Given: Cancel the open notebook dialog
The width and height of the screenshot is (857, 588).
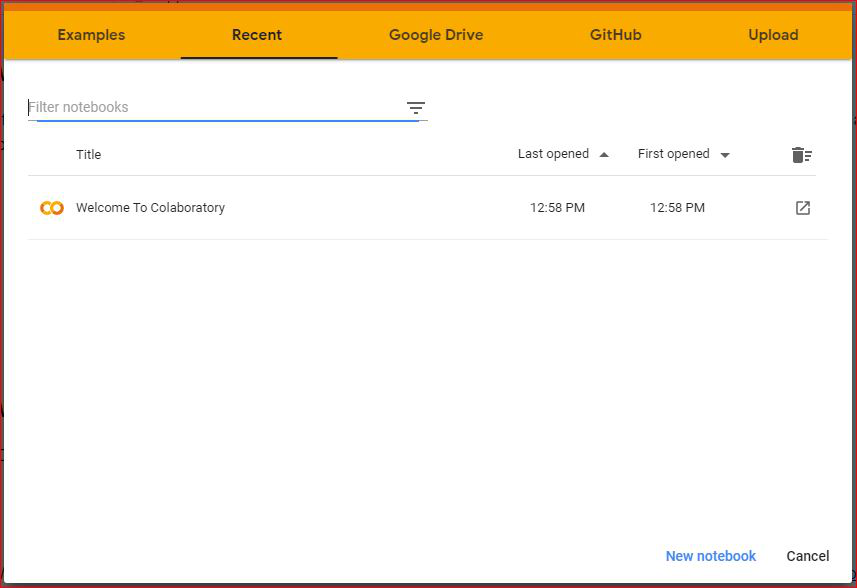Looking at the screenshot, I should coord(808,556).
